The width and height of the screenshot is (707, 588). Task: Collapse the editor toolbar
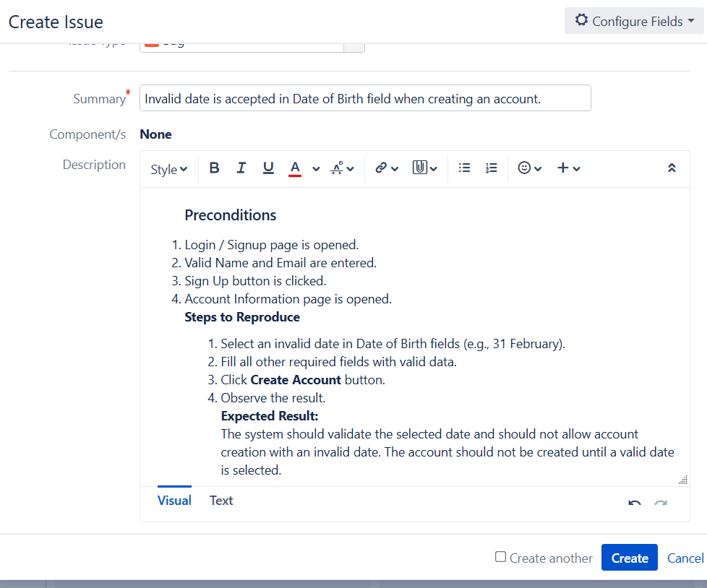click(x=672, y=168)
